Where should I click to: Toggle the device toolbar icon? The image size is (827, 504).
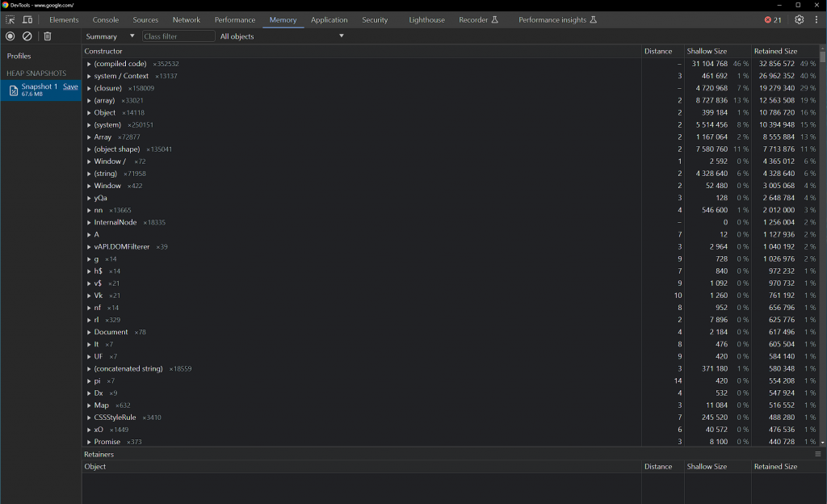pos(27,19)
